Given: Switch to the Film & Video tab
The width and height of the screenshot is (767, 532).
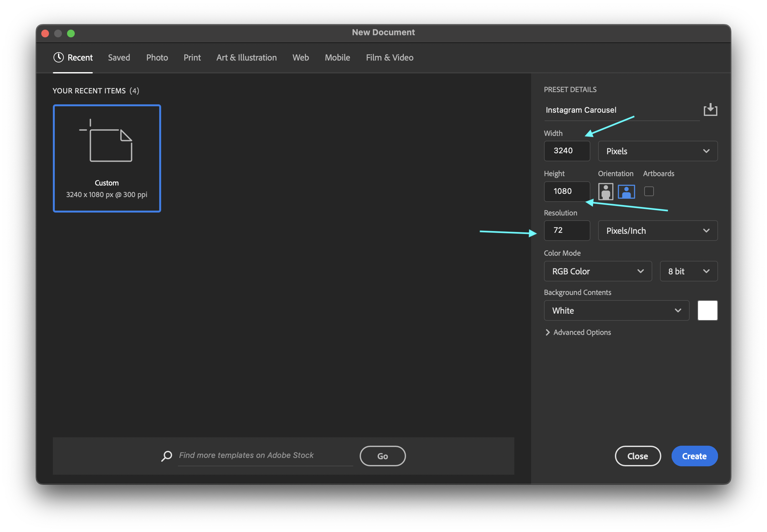Looking at the screenshot, I should pos(389,58).
